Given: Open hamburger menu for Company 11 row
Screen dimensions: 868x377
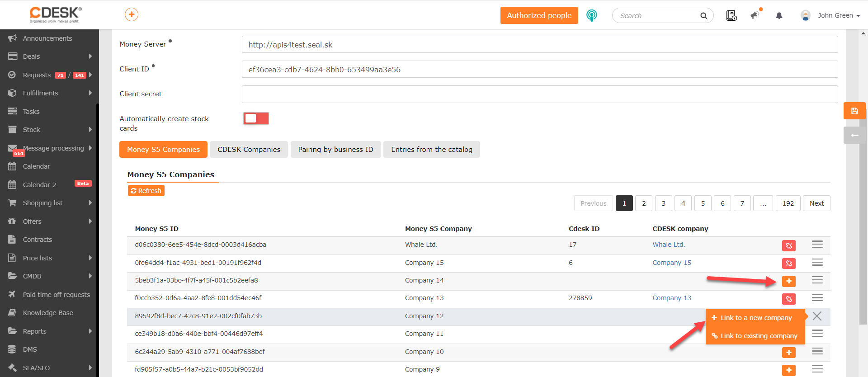Looking at the screenshot, I should (817, 334).
